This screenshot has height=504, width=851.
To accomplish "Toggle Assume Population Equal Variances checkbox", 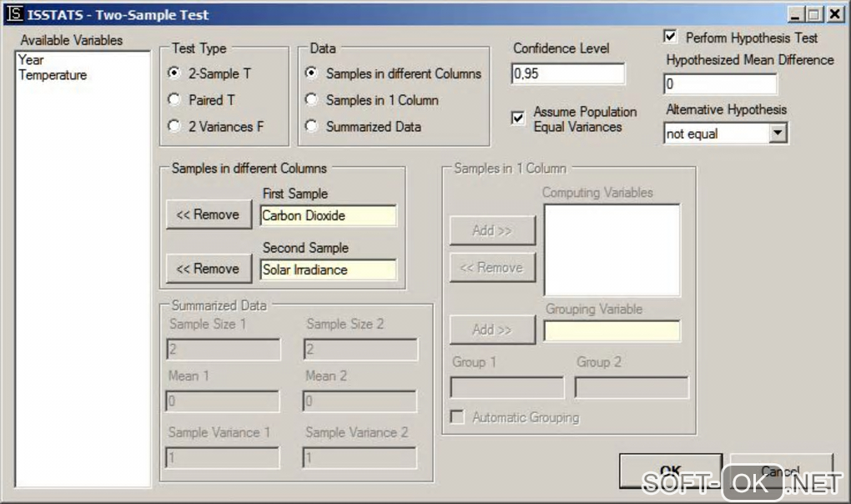I will point(518,118).
